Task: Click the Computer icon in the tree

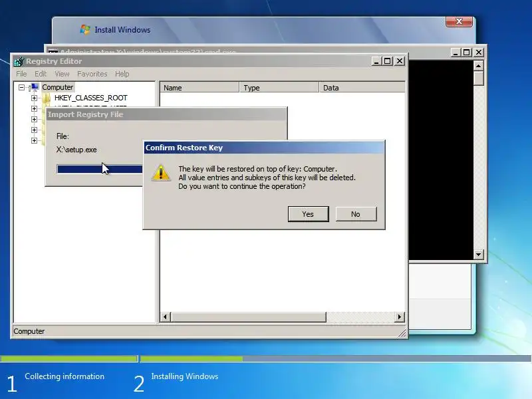Action: coord(35,87)
